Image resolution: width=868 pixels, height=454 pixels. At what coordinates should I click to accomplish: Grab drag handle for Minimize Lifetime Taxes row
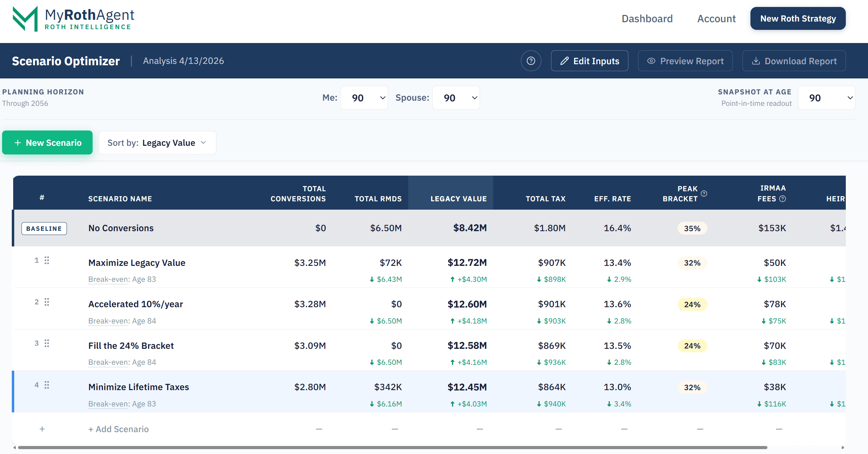(47, 385)
